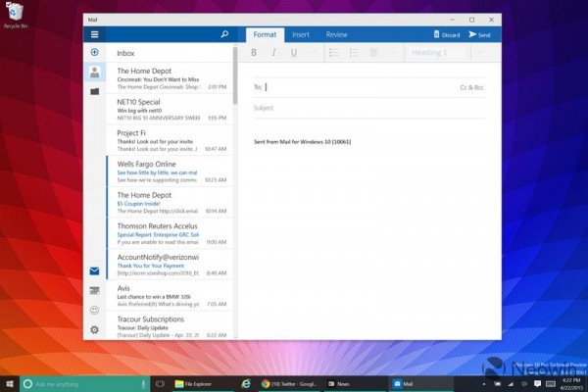
Task: Open the feedback smiley icon
Action: click(95, 311)
